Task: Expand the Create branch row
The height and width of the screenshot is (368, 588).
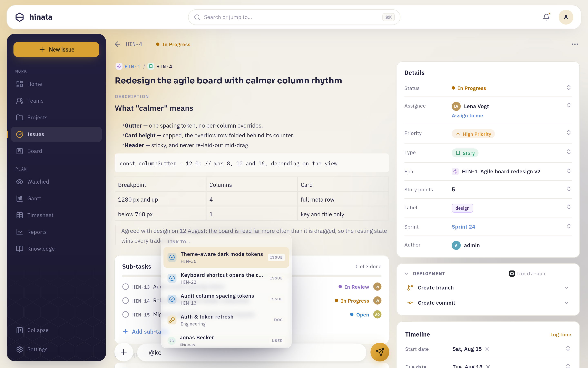Action: click(566, 288)
